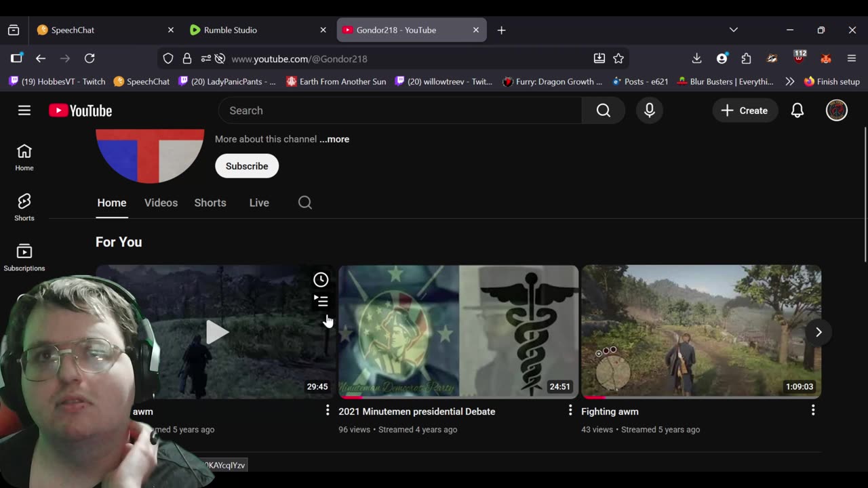This screenshot has width=868, height=488.
Task: Open the browser downloads panel
Action: coord(696,59)
